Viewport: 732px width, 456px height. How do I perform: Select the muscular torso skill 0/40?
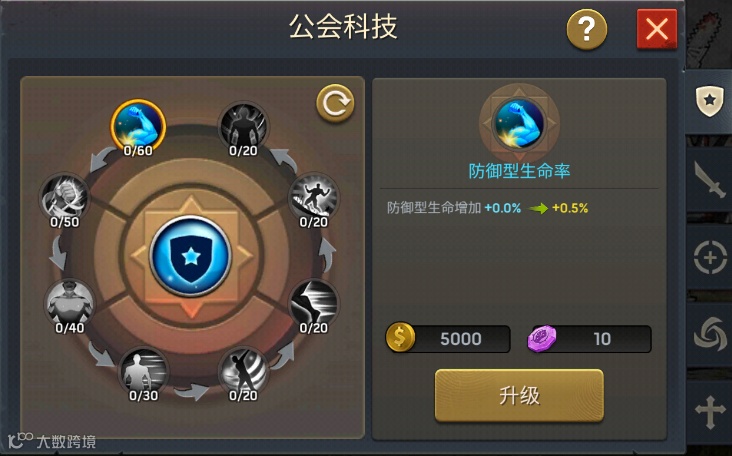tap(70, 304)
